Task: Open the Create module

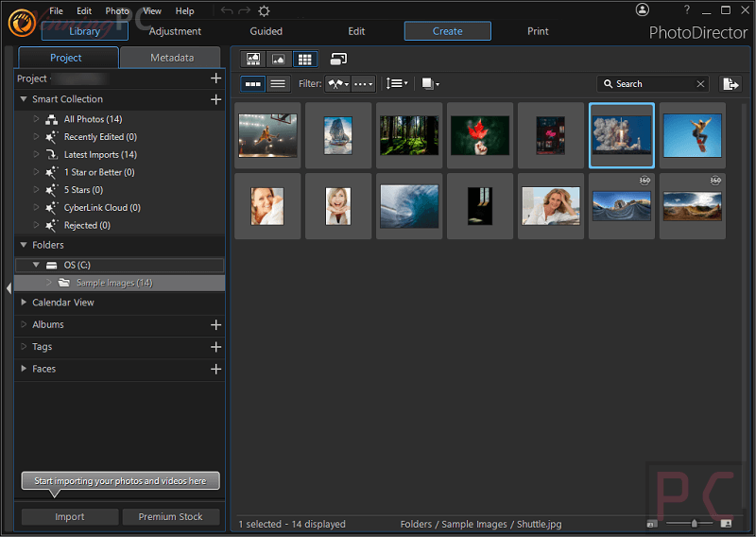Action: (x=447, y=31)
